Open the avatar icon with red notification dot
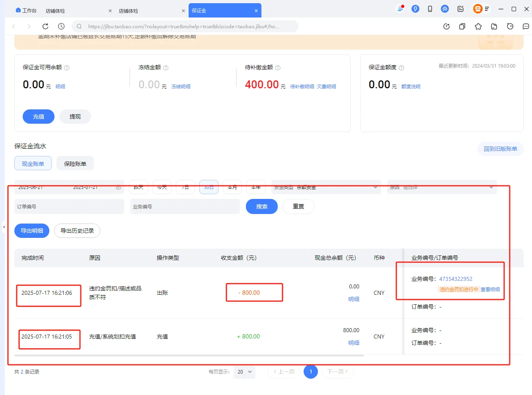The image size is (532, 395). click(x=400, y=9)
